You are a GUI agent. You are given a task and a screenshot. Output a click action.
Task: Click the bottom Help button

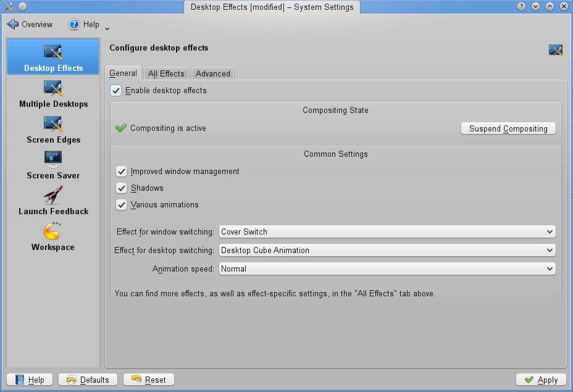30,380
